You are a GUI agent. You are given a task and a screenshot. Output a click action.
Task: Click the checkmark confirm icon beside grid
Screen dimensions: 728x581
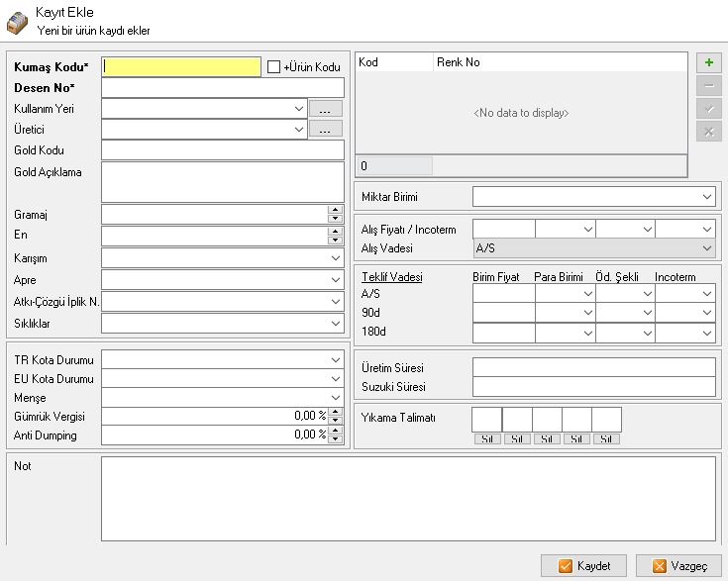click(x=708, y=109)
